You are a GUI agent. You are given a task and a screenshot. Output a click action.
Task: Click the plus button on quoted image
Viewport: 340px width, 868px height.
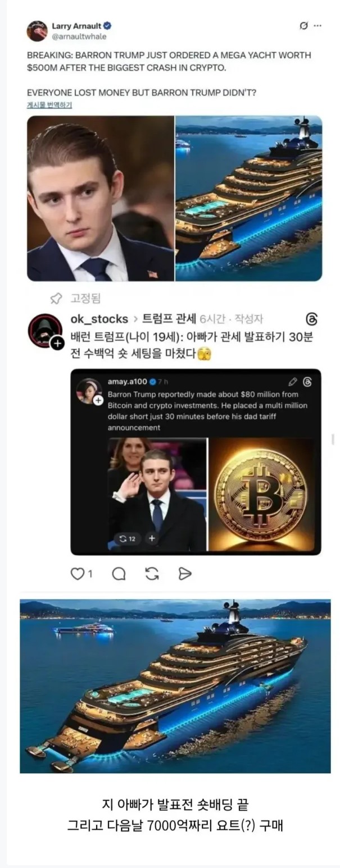tap(152, 538)
